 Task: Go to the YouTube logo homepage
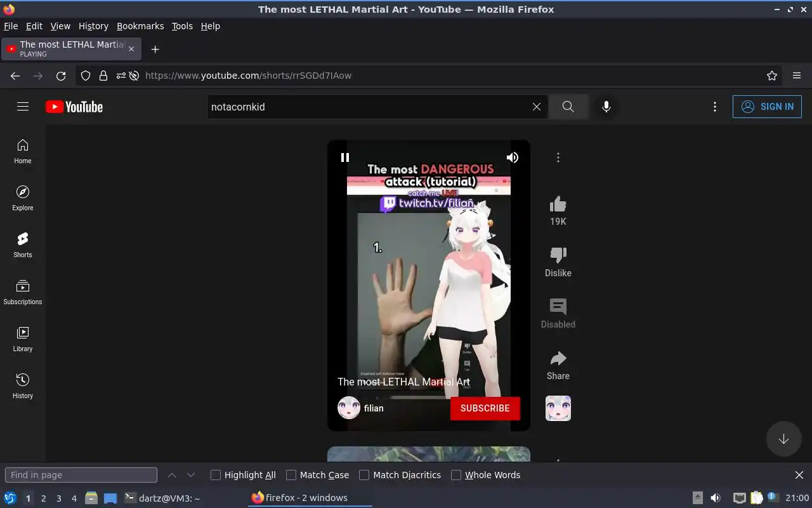[x=74, y=107]
